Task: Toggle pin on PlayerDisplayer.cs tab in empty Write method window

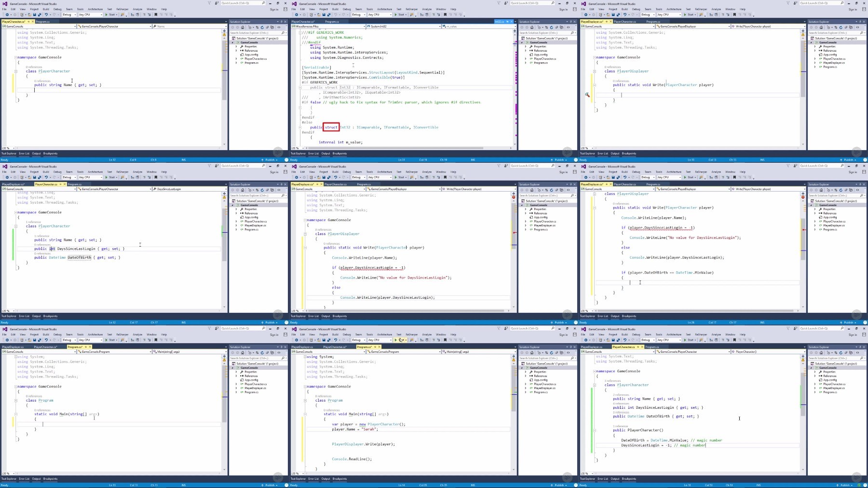Action: pos(607,22)
